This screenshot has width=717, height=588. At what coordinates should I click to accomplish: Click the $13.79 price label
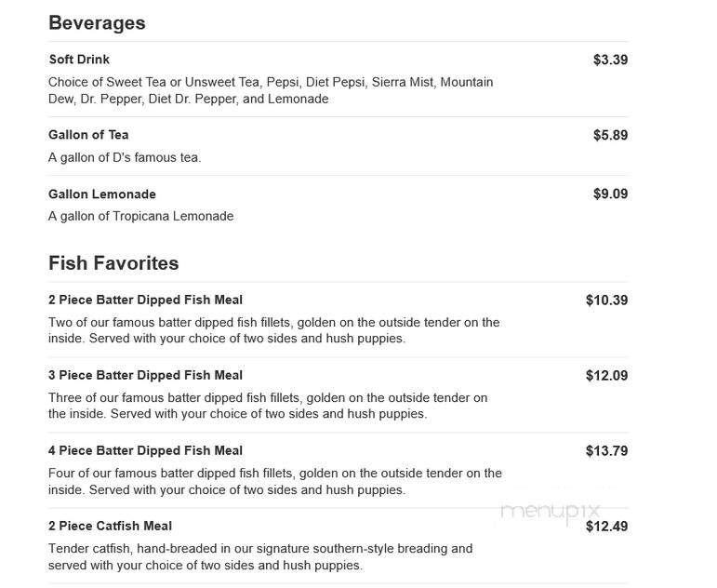606,451
